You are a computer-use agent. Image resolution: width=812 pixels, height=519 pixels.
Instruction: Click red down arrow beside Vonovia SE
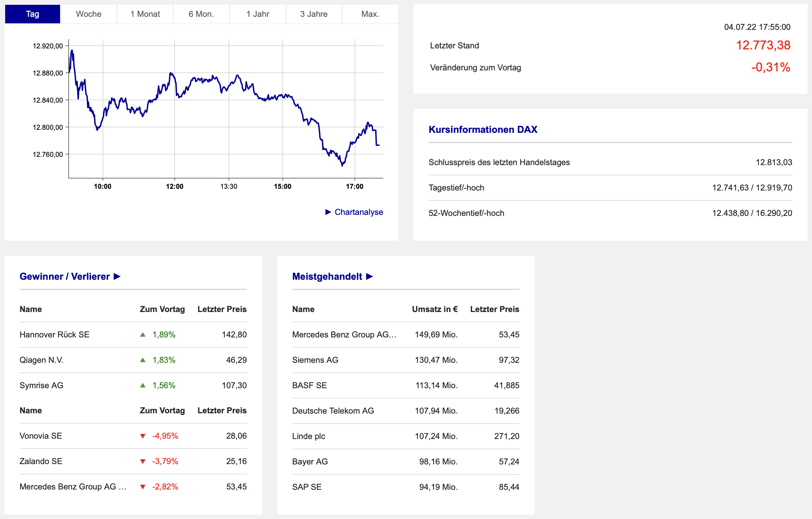[x=143, y=436]
